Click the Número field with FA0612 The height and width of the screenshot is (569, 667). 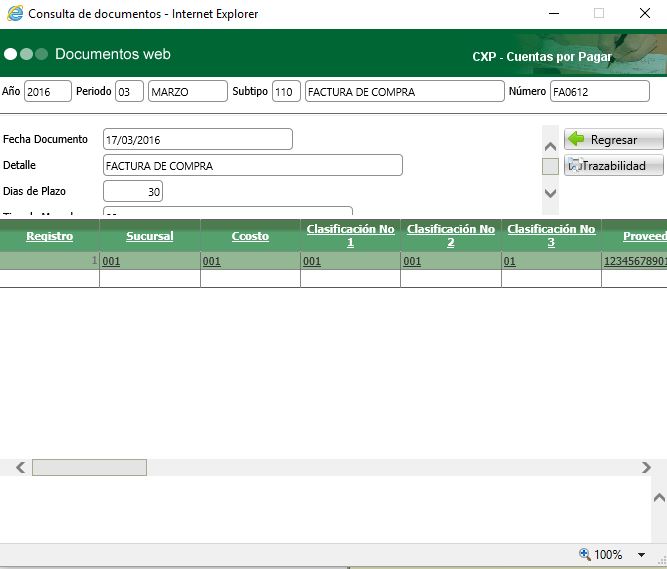[600, 91]
